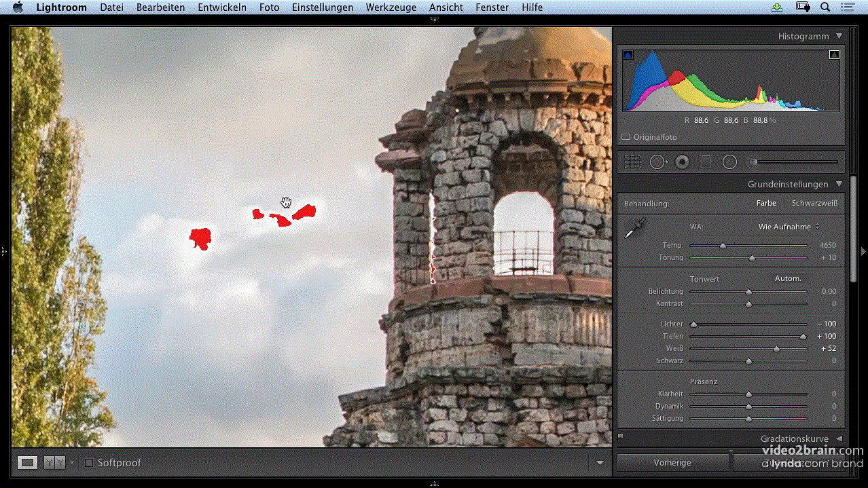This screenshot has height=488, width=868.
Task: Expand the Gradationskurve panel
Action: pos(839,439)
